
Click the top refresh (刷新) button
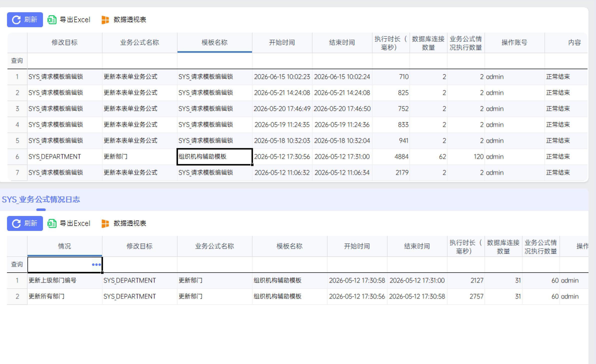[25, 20]
